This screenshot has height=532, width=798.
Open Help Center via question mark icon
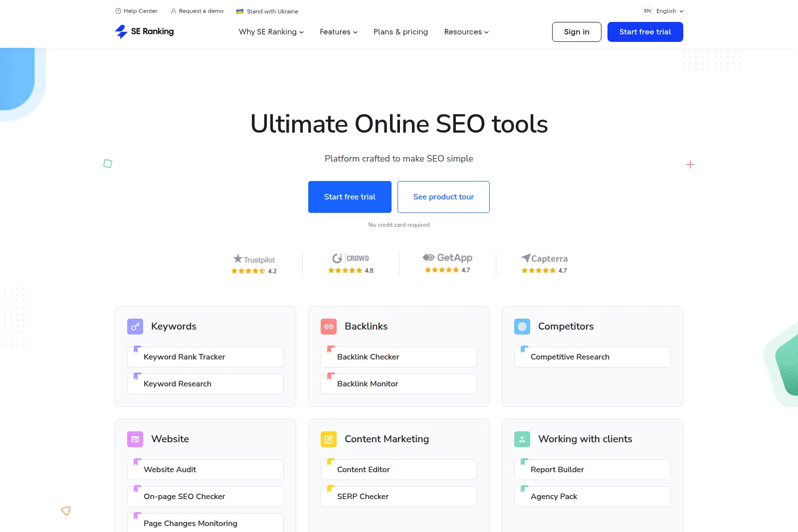[x=118, y=10]
